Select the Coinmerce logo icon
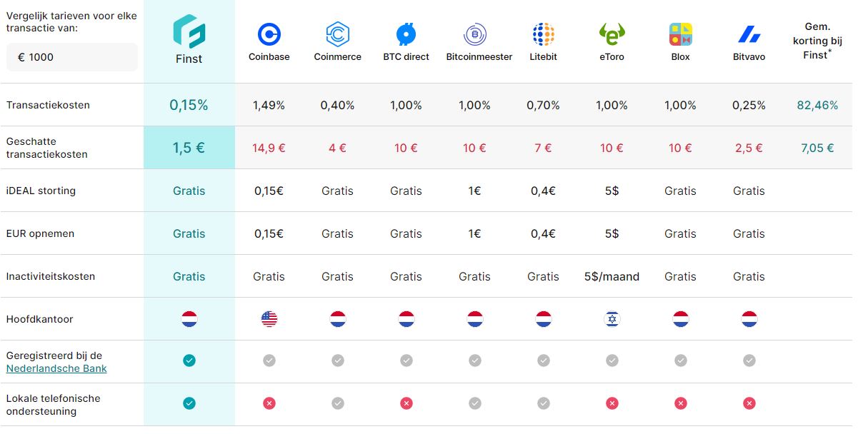Viewport: 868px width, 434px height. (x=337, y=34)
